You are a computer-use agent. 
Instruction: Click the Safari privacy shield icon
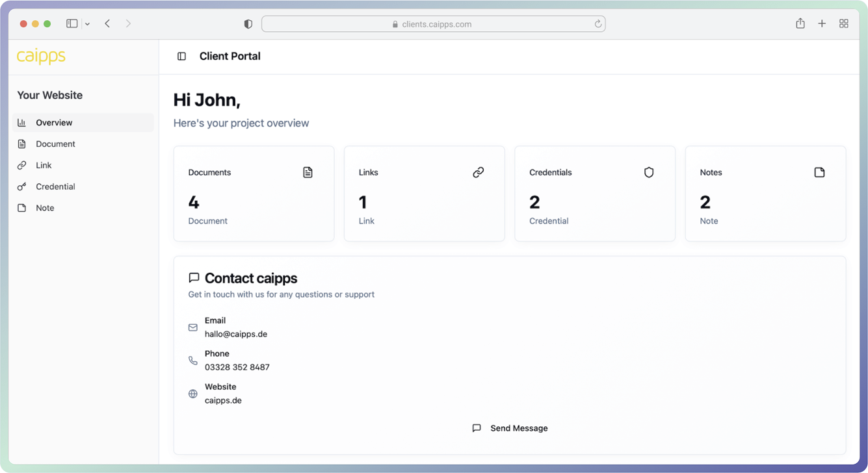248,24
